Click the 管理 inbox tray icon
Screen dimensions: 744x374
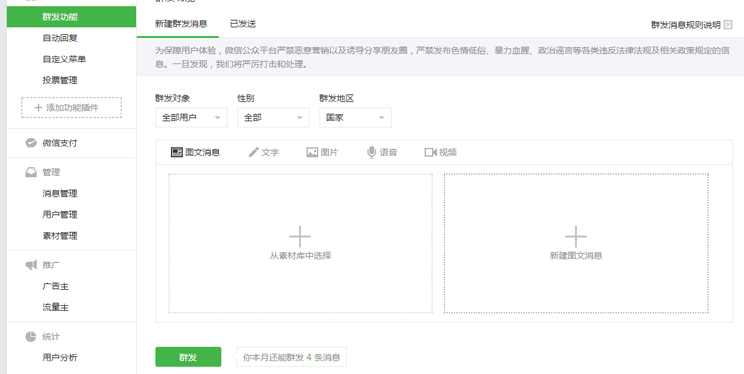point(31,172)
